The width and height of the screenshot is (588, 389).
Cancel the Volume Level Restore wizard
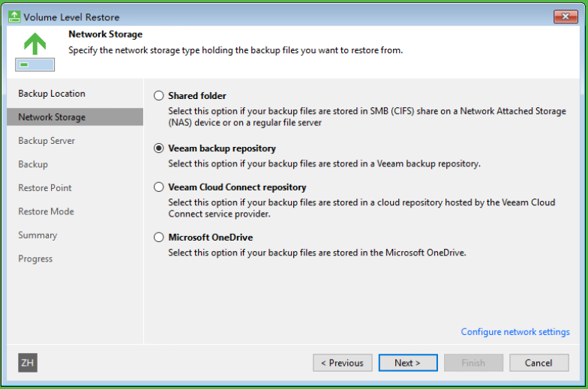click(x=538, y=363)
